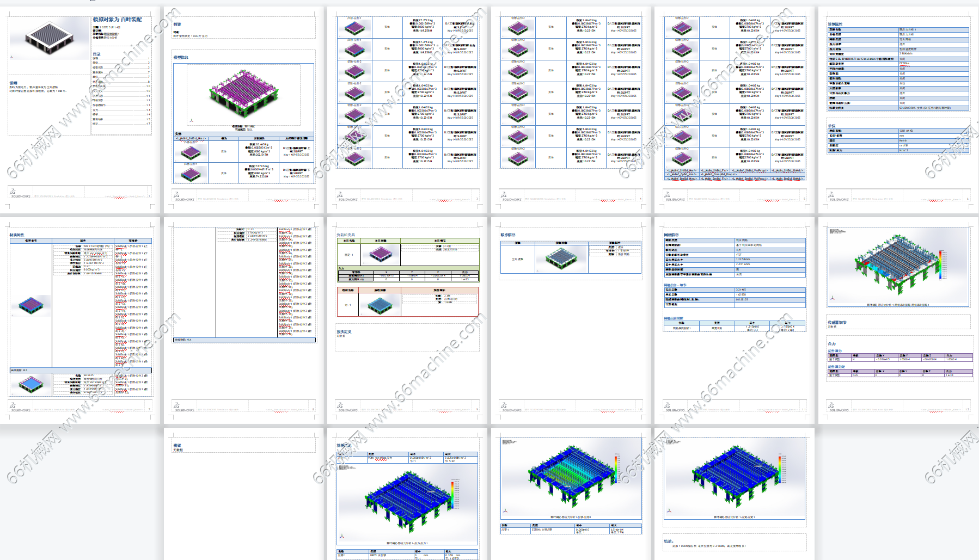Click the coordinate triad on the cover page model image

(12, 57)
